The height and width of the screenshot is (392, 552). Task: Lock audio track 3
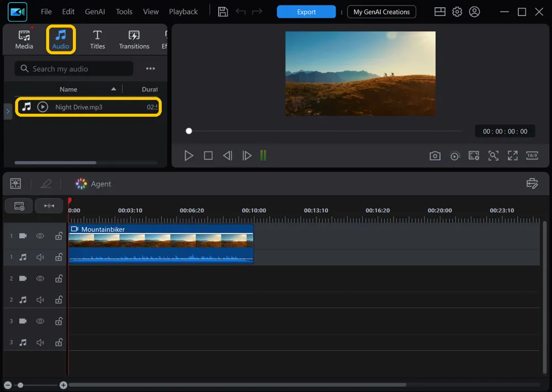pyautogui.click(x=59, y=342)
